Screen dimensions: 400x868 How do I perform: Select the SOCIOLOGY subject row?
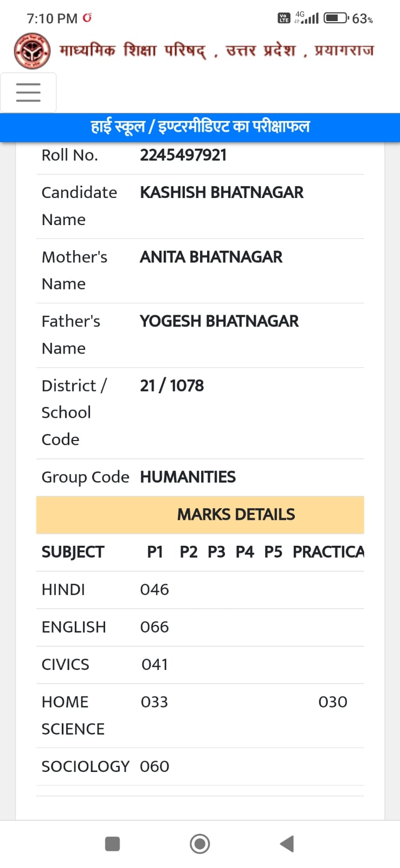coord(200,767)
